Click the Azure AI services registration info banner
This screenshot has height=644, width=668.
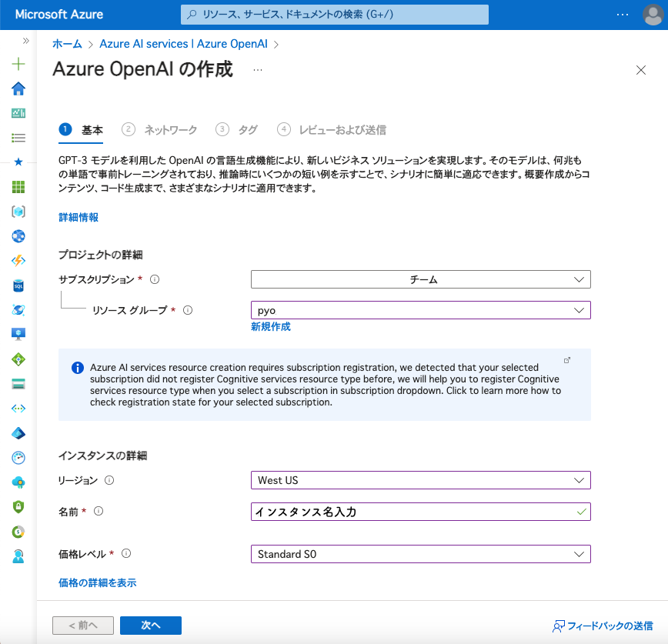[325, 385]
